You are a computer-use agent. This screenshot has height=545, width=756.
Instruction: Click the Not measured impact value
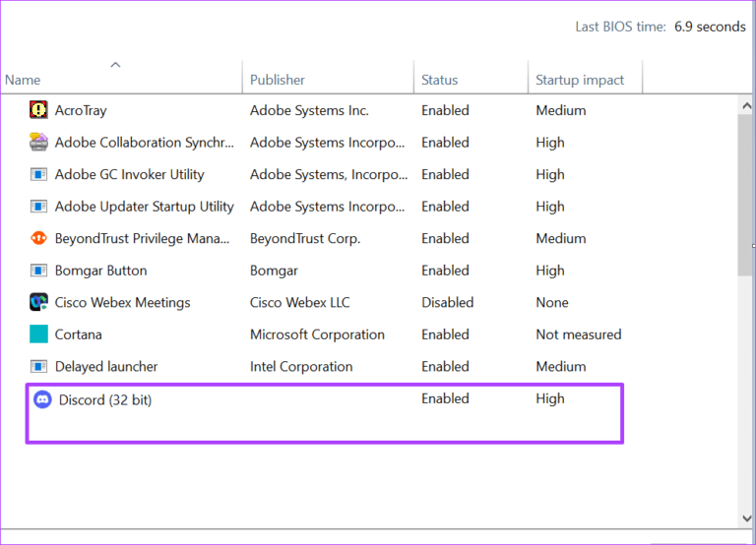click(x=579, y=334)
